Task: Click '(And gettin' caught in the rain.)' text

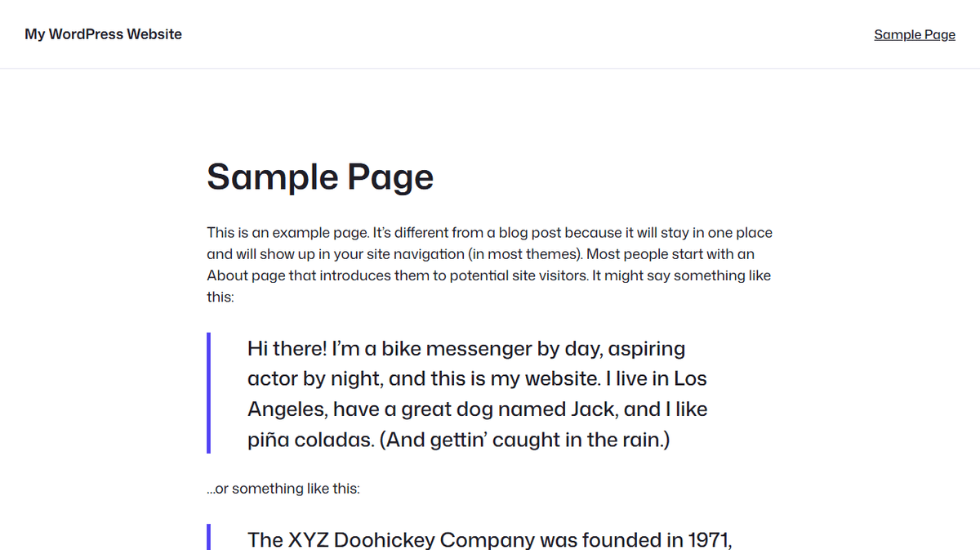Action: point(525,440)
